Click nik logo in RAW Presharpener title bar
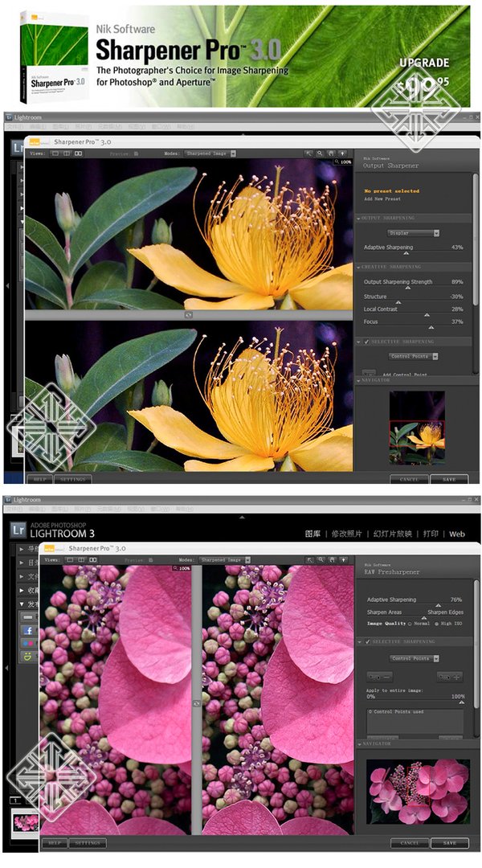Screen dimensions: 482x868 [x=53, y=548]
